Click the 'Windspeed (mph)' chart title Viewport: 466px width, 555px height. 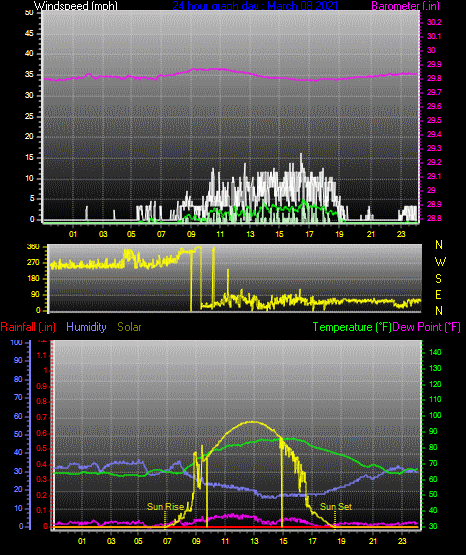(75, 6)
